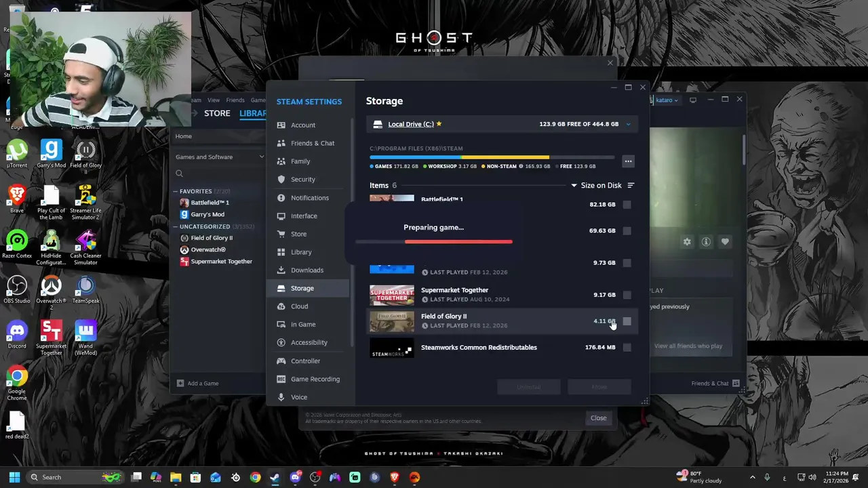The image size is (868, 488).
Task: Open the Local Drive (C:) drive dropdown
Action: click(x=628, y=124)
